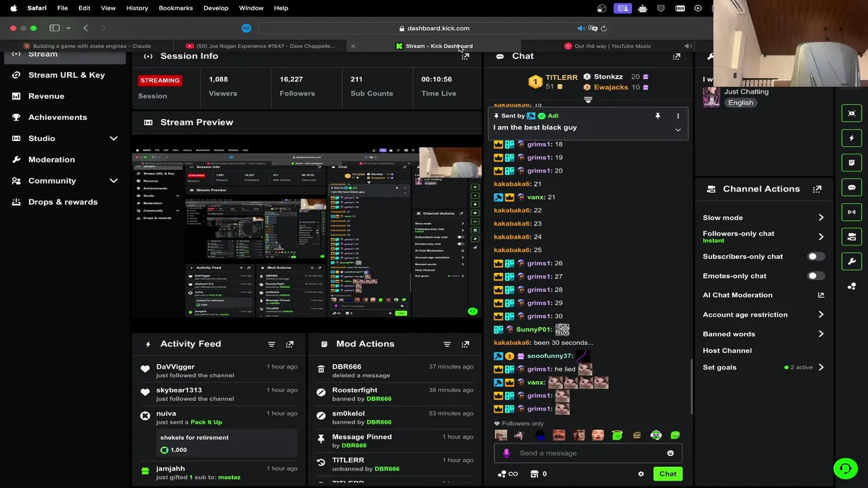Open the Apple menu
The width and height of the screenshot is (868, 488).
coord(13,8)
